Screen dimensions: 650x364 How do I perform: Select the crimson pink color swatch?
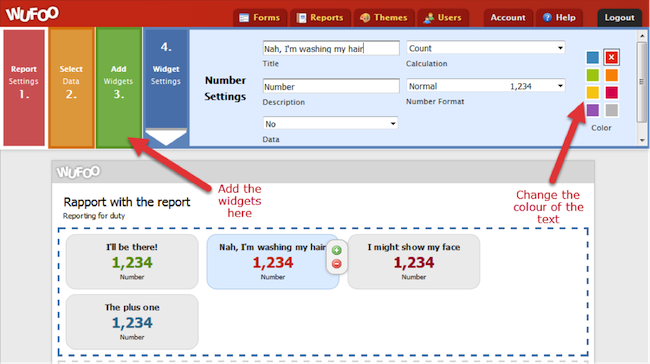click(x=611, y=92)
